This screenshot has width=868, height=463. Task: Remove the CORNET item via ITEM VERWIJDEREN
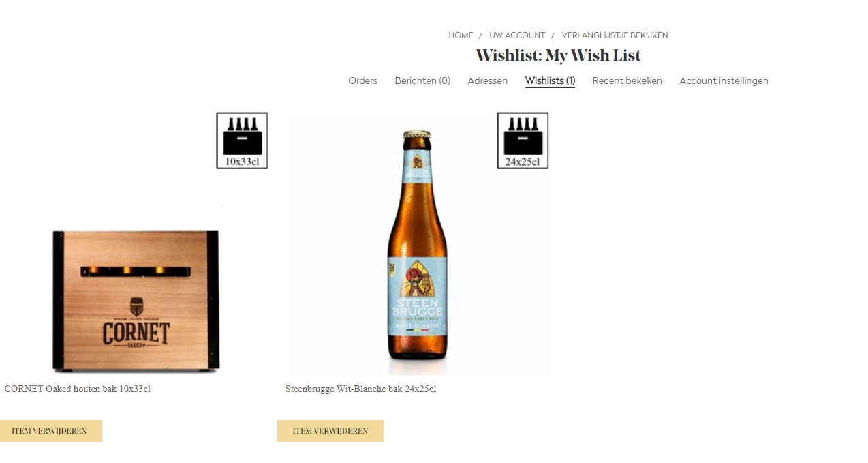(50, 431)
